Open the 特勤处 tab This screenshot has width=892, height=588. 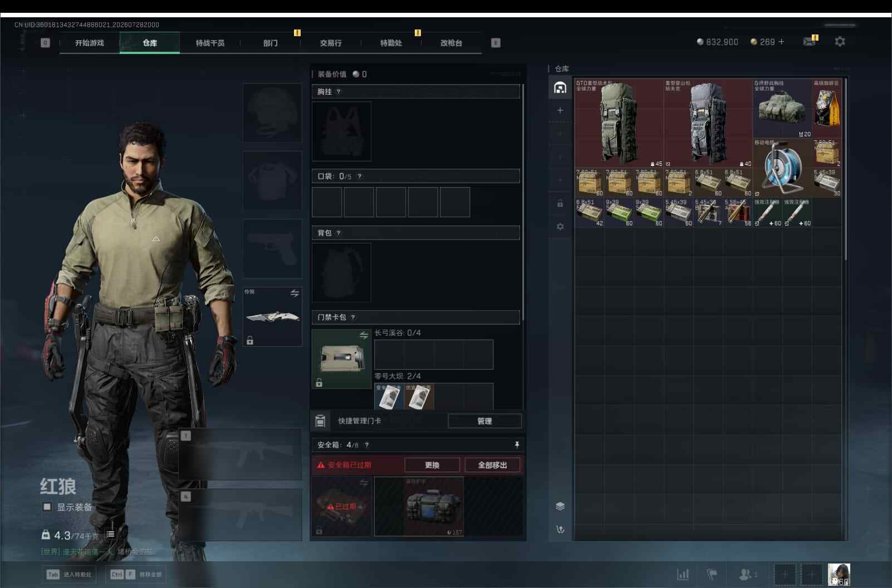click(x=391, y=43)
